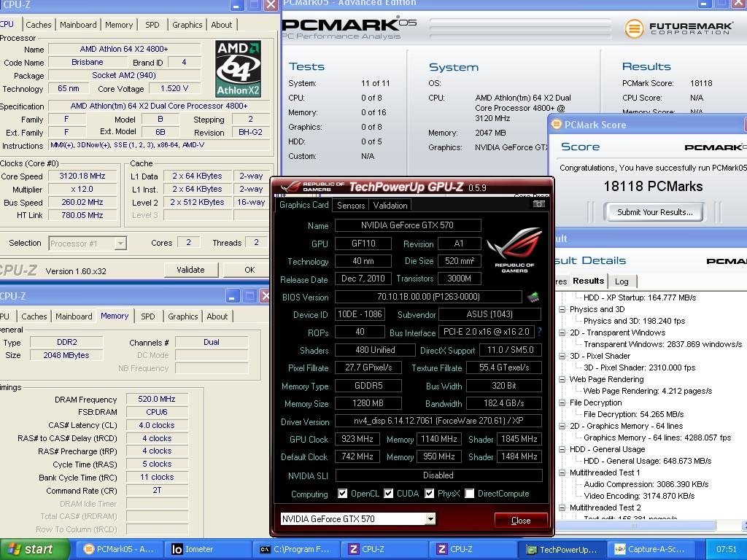747x560 pixels.
Task: Collapse the 2D - Graphics Memory node
Action: click(x=562, y=426)
